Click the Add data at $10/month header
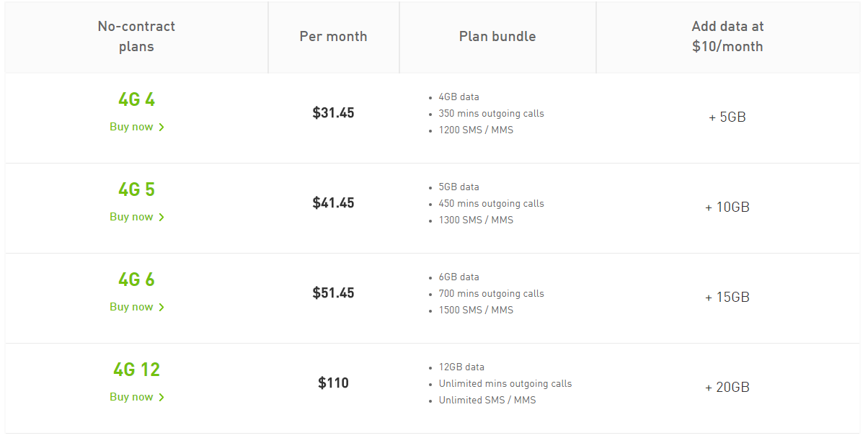The width and height of the screenshot is (868, 438). pyautogui.click(x=727, y=37)
